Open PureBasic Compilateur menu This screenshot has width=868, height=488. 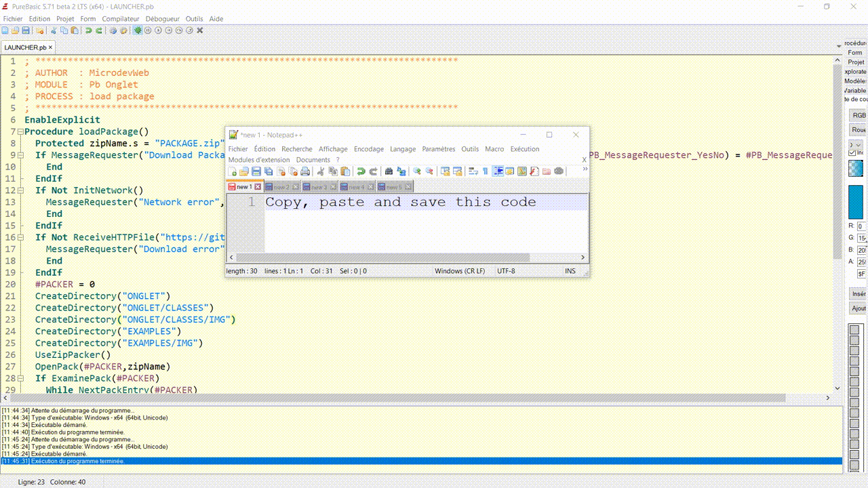[x=121, y=19]
